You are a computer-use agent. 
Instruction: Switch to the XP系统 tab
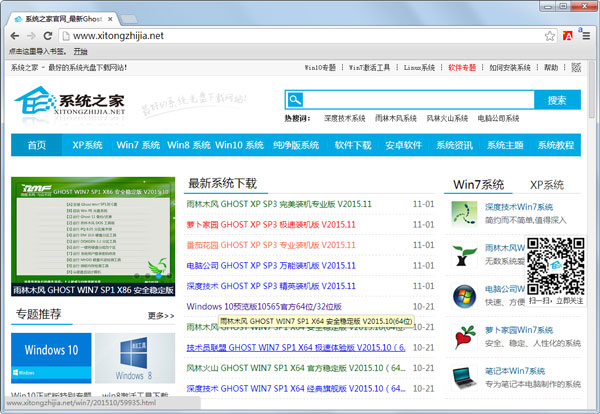546,185
